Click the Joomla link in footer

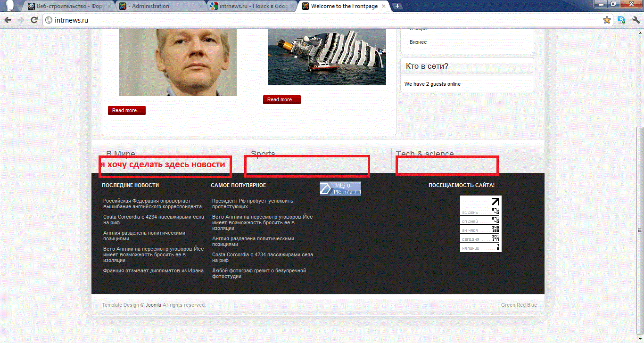point(153,305)
